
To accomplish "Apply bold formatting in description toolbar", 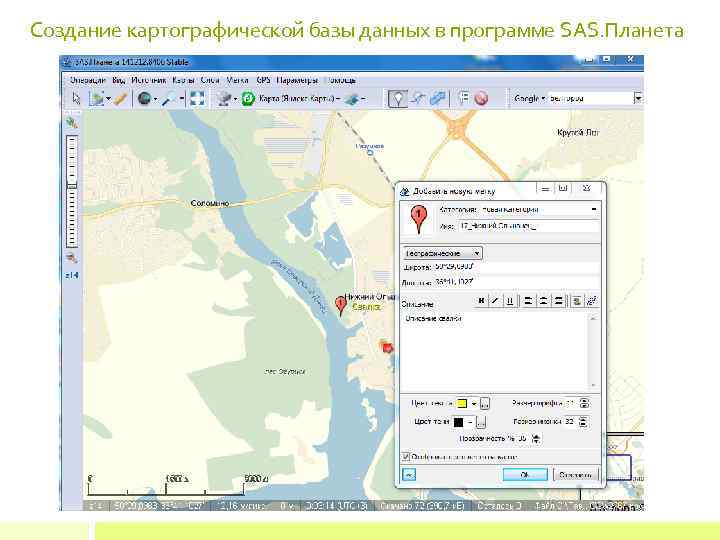I will coord(481,301).
